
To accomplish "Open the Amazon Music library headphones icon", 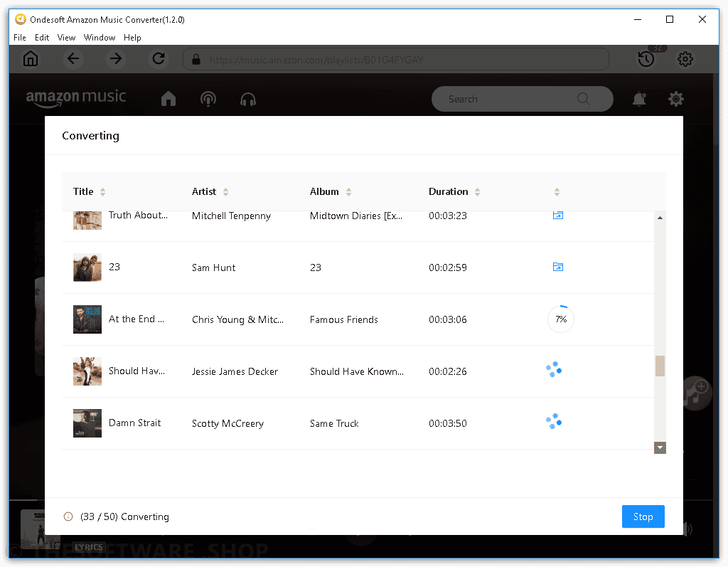I will 248,99.
